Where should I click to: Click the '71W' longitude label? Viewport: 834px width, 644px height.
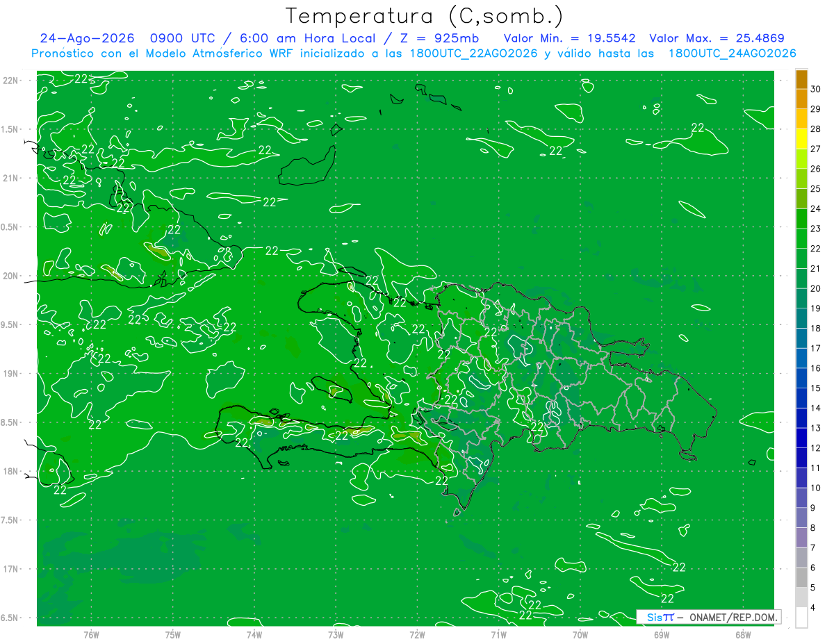tap(498, 635)
